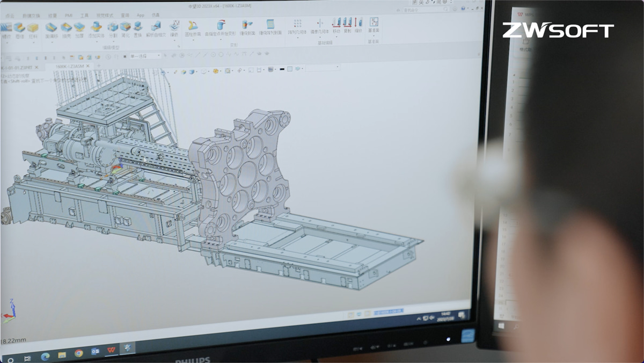644x363 pixels.
Task: Click the taskbar clock showing 14:42
Action: point(445,316)
